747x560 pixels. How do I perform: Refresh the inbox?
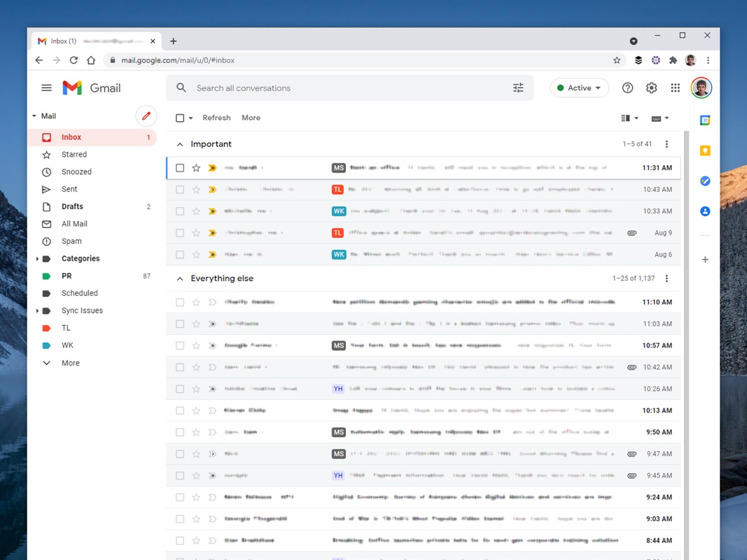[216, 118]
